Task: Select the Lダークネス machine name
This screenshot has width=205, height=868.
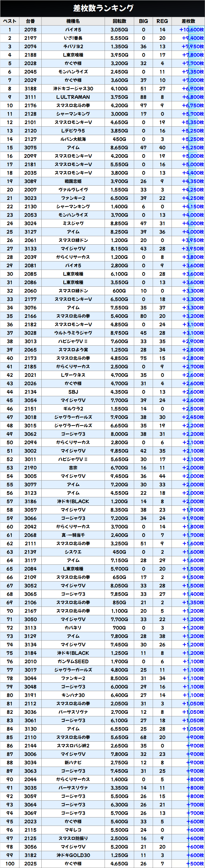Action: [x=73, y=375]
